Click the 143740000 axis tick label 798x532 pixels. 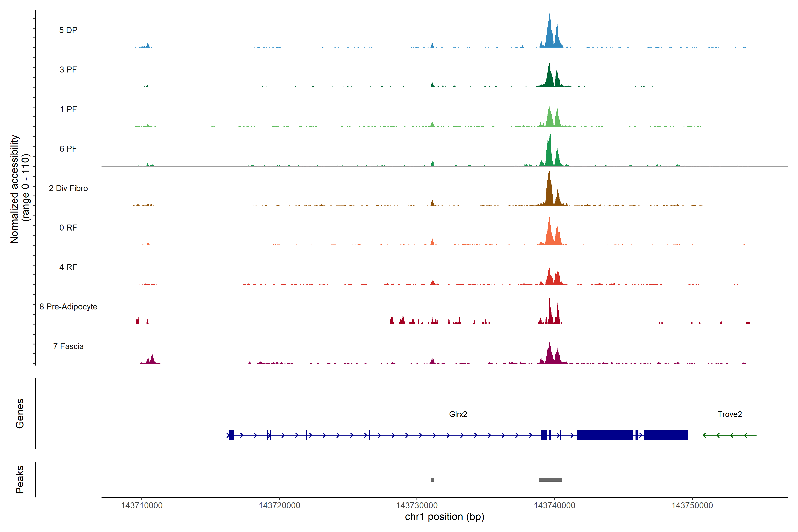554,506
